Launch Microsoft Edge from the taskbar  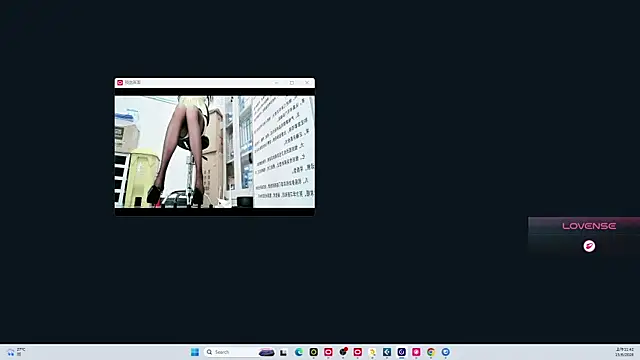click(299, 352)
